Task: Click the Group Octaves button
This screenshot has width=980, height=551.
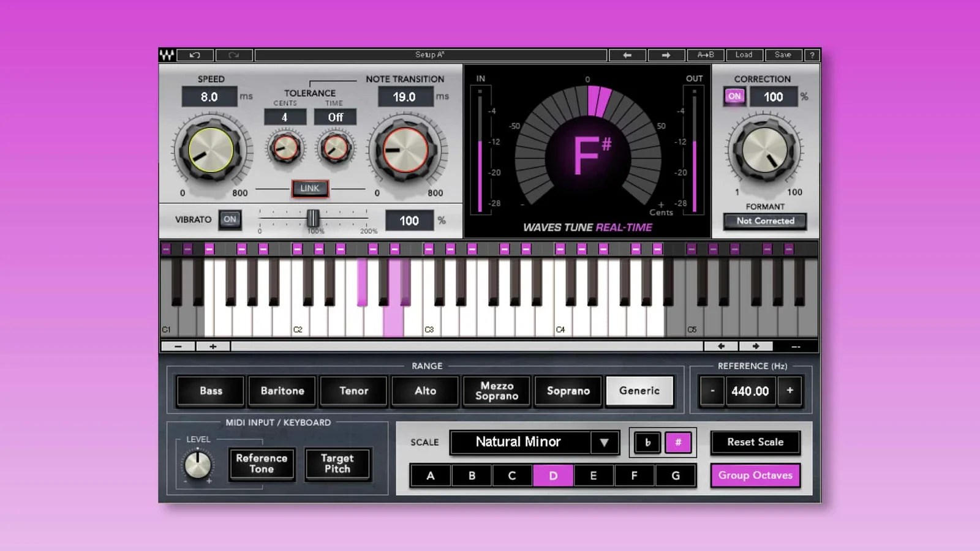Action: pos(756,475)
